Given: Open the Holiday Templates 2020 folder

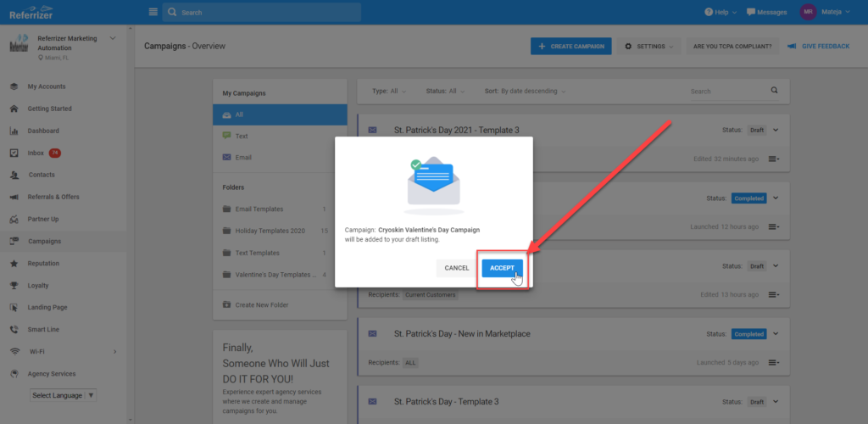Looking at the screenshot, I should click(270, 231).
